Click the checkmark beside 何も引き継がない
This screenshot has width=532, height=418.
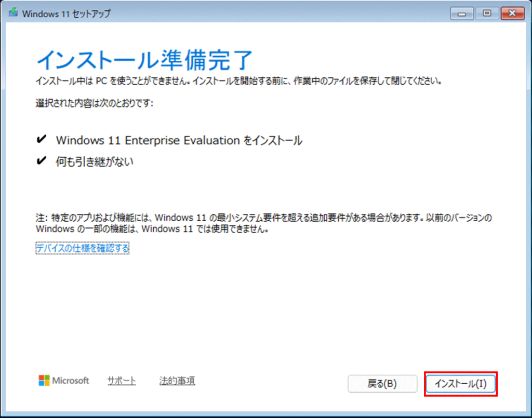[x=41, y=161]
